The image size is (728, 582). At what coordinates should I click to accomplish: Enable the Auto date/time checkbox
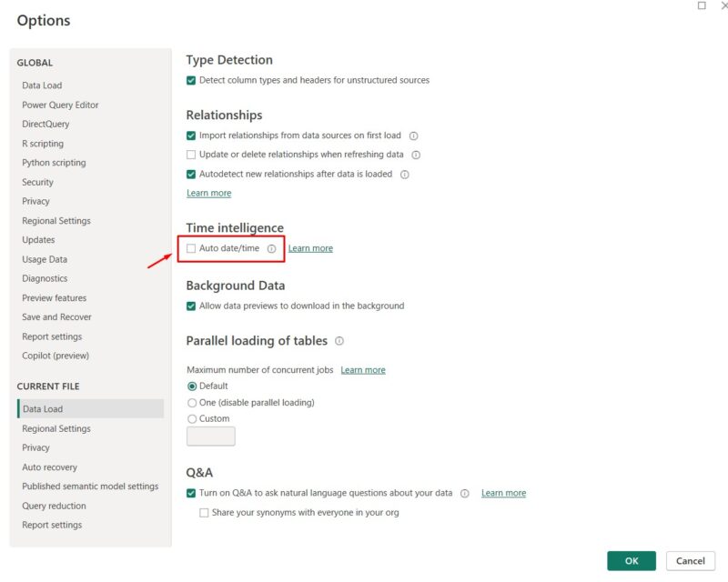pos(191,248)
